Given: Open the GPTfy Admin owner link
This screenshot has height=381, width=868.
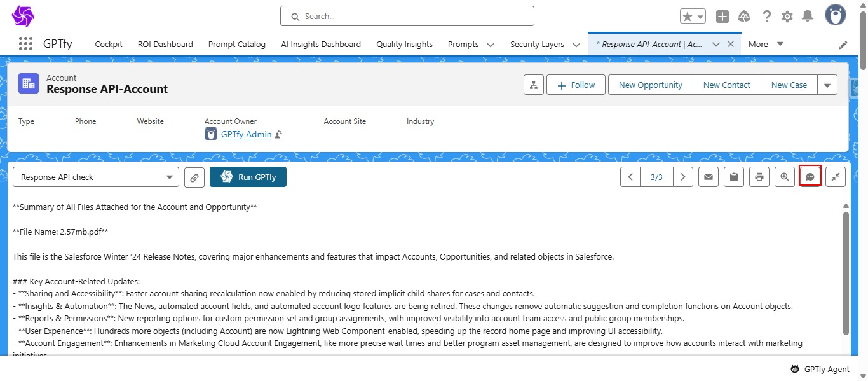Looking at the screenshot, I should 246,135.
